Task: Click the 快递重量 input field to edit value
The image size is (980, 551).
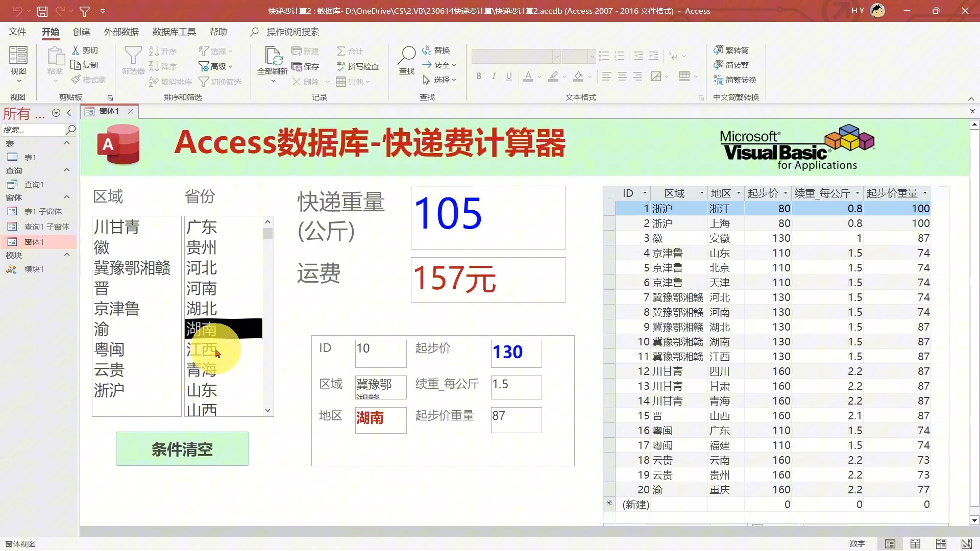Action: (488, 216)
